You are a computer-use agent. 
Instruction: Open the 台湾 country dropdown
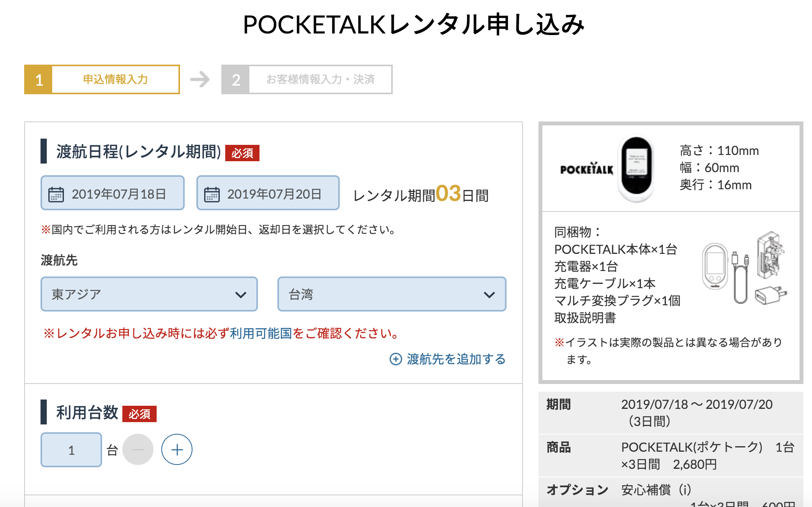click(x=392, y=294)
